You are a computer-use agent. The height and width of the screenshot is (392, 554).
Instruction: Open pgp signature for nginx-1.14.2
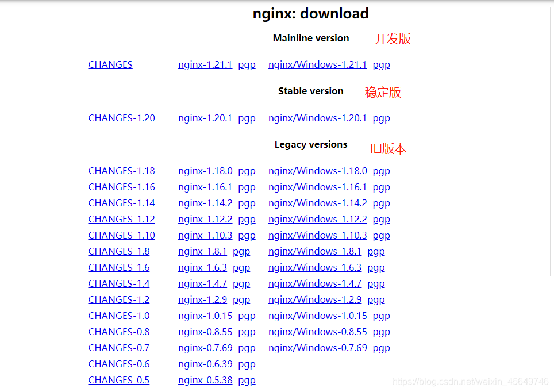coord(247,203)
